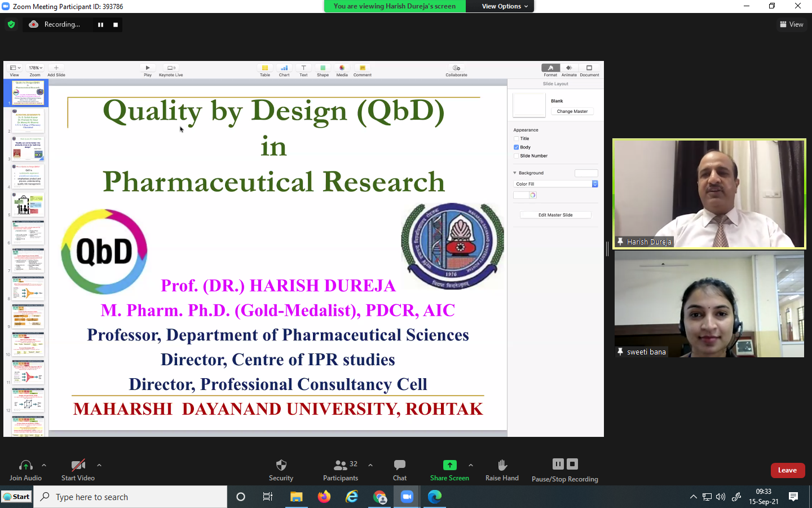Open Task View on the taskbar

[x=268, y=497]
